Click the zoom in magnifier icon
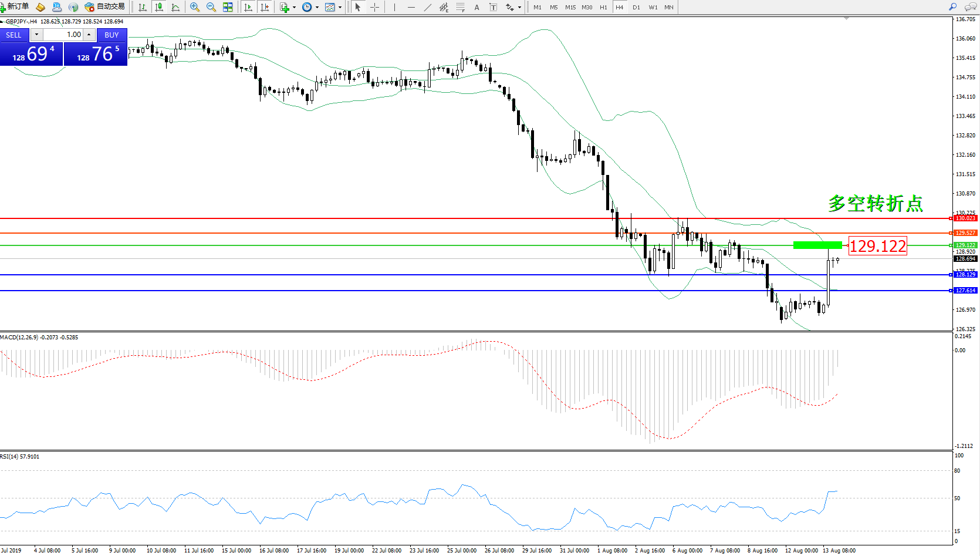 195,7
